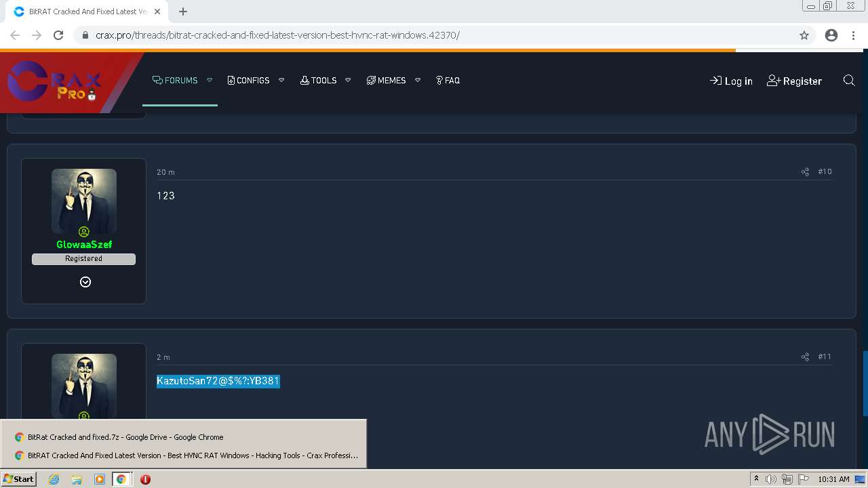Switch to the Crax Professional Chrome window entry
The height and width of the screenshot is (488, 868).
(183, 455)
